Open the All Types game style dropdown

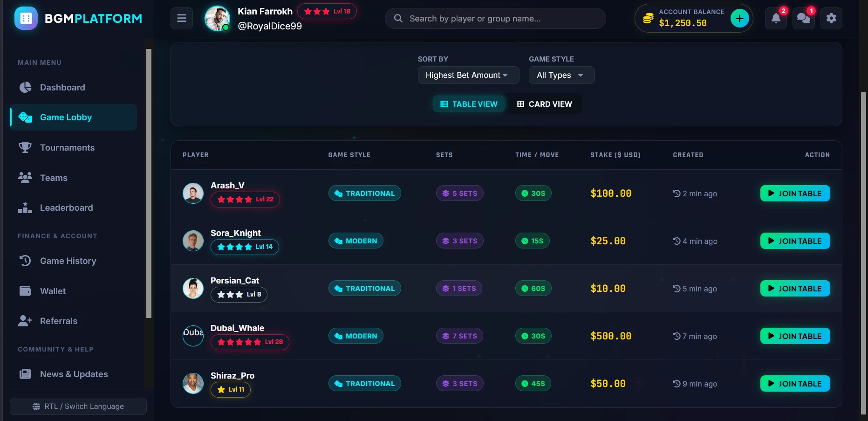coord(561,75)
